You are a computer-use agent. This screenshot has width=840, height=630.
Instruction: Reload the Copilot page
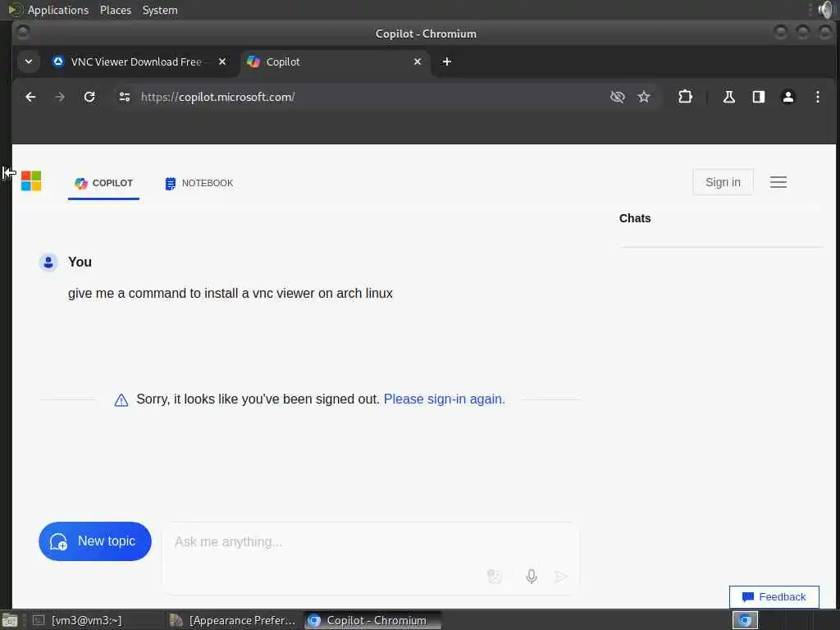point(89,97)
